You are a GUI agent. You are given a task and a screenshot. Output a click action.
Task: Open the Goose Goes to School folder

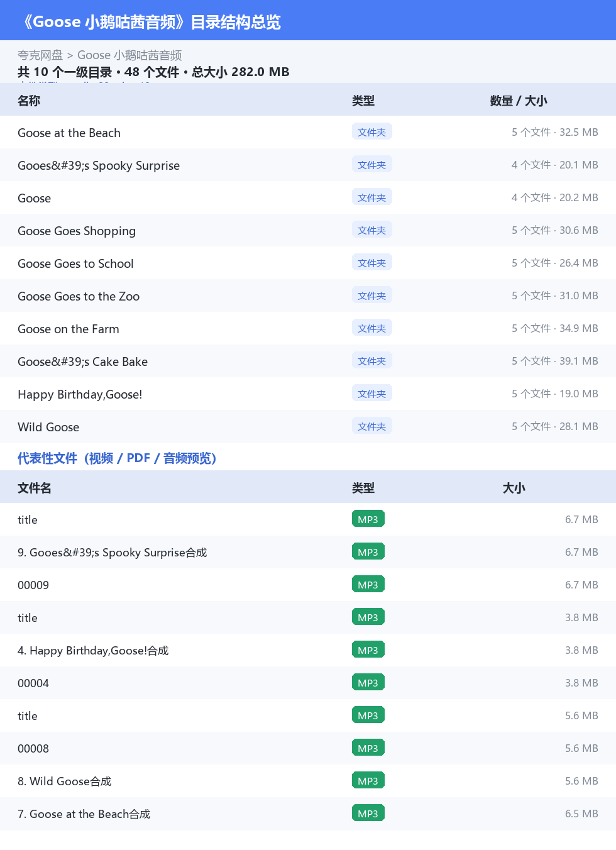point(75,263)
